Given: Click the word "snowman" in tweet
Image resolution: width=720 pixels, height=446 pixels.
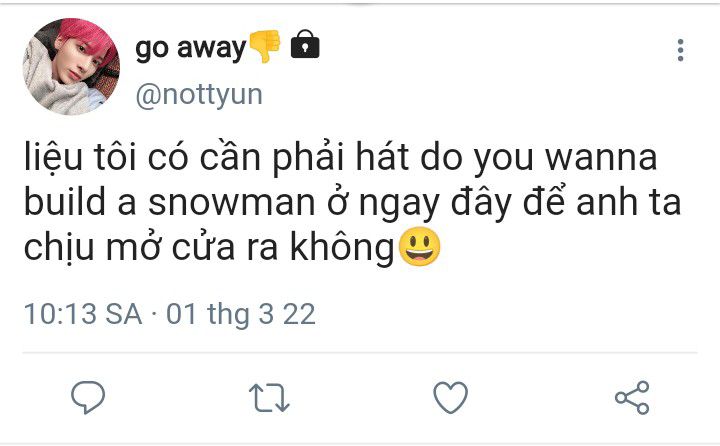Looking at the screenshot, I should click(x=231, y=203).
